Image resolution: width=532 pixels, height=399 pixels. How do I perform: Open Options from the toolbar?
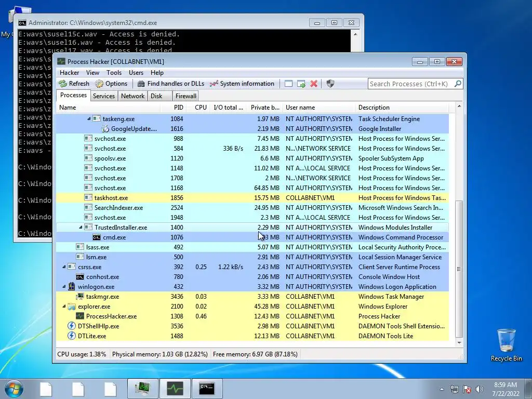(111, 84)
